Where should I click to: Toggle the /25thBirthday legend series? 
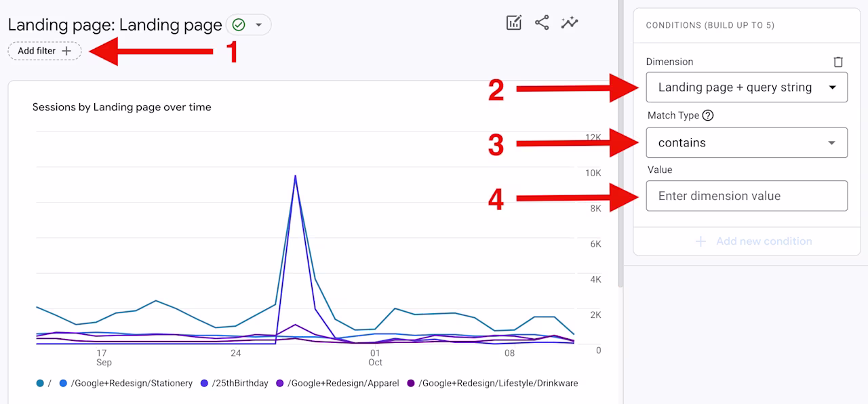pyautogui.click(x=235, y=383)
